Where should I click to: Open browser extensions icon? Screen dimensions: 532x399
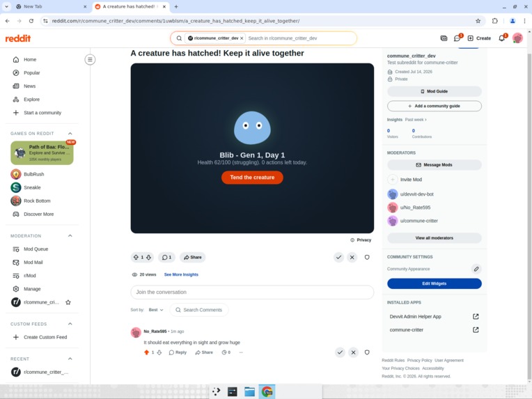494,21
